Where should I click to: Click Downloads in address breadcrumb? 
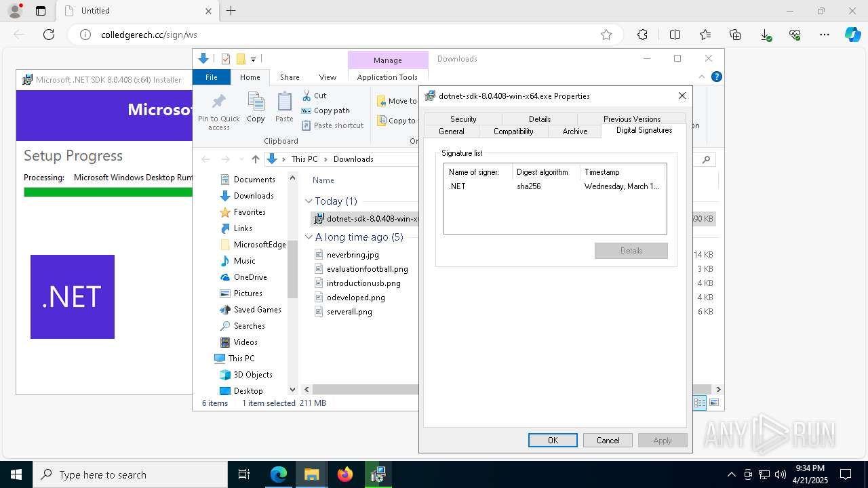(353, 159)
